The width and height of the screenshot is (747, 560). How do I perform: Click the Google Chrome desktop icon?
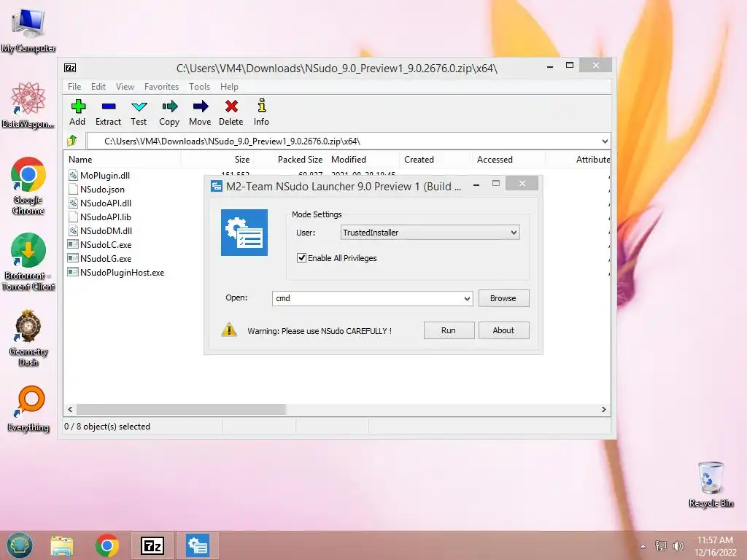click(28, 186)
